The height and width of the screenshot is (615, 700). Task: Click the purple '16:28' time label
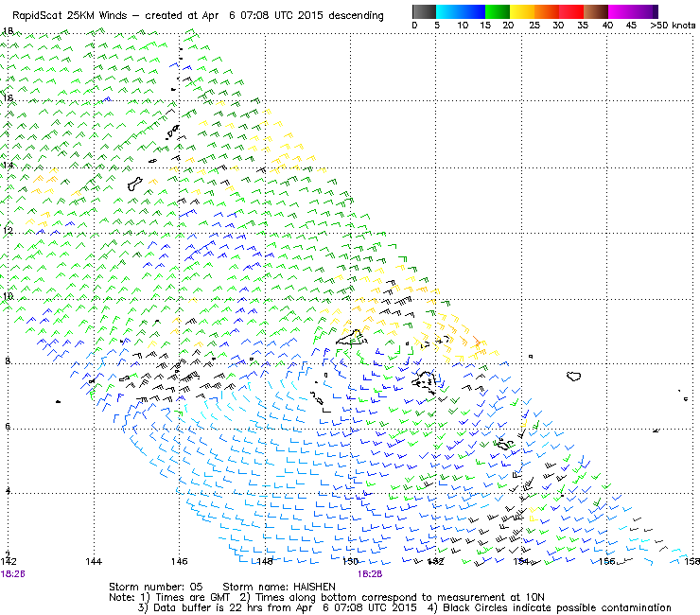pos(370,574)
